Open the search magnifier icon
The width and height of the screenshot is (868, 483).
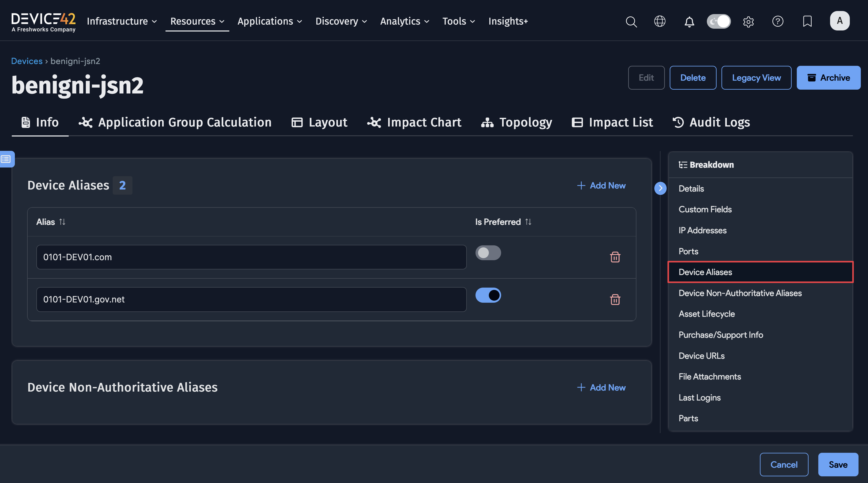pos(631,22)
